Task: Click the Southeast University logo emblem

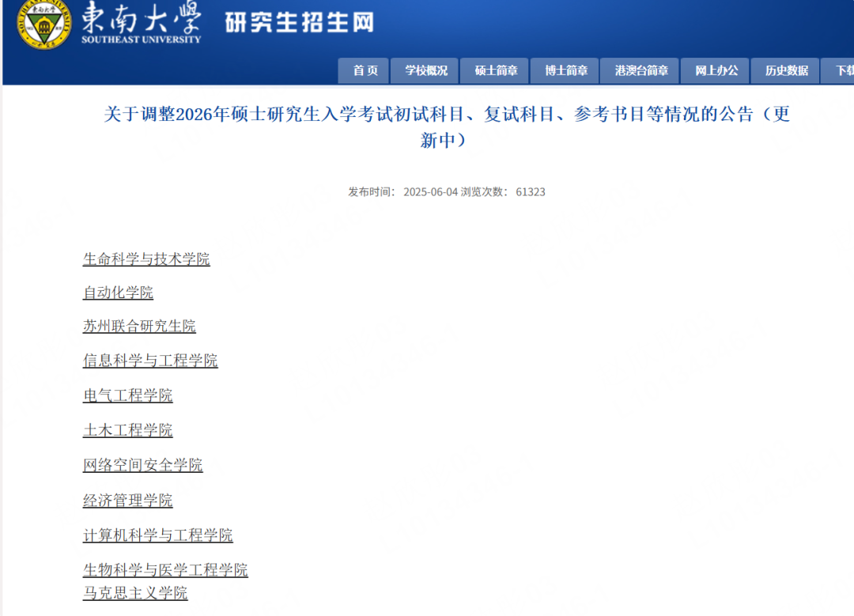Action: coord(43,23)
